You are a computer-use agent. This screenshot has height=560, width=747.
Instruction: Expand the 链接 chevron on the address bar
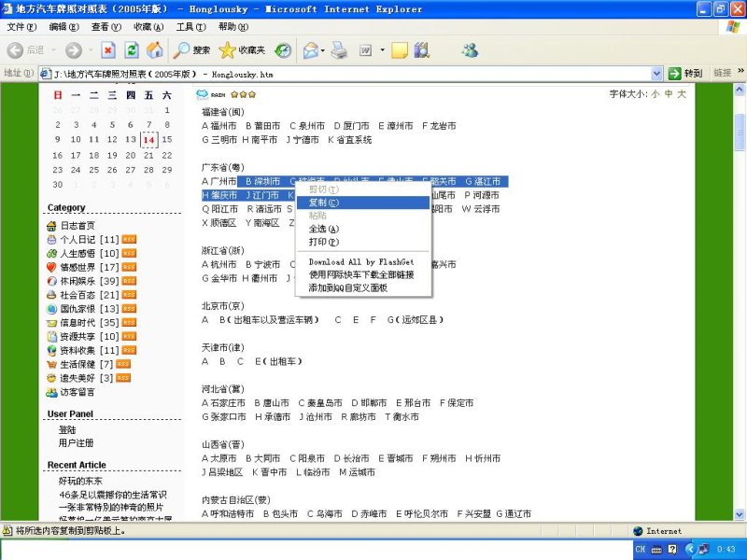click(x=740, y=71)
